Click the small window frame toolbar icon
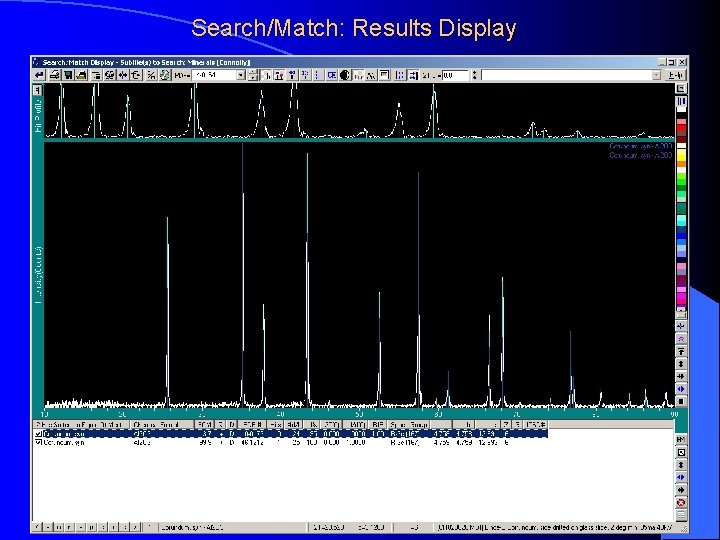The width and height of the screenshot is (720, 540). pyautogui.click(x=385, y=75)
